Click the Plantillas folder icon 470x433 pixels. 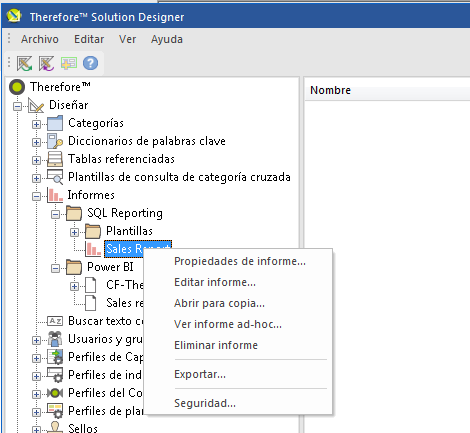click(93, 231)
